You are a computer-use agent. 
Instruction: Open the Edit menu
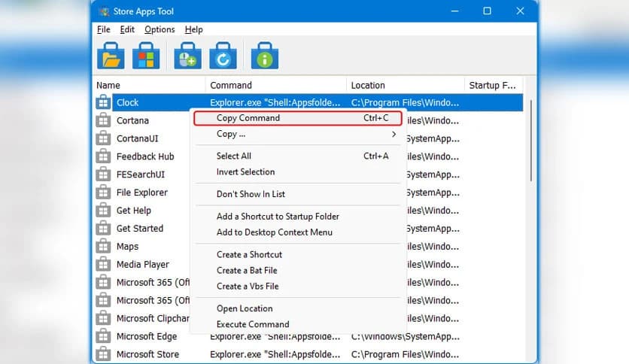coord(127,29)
